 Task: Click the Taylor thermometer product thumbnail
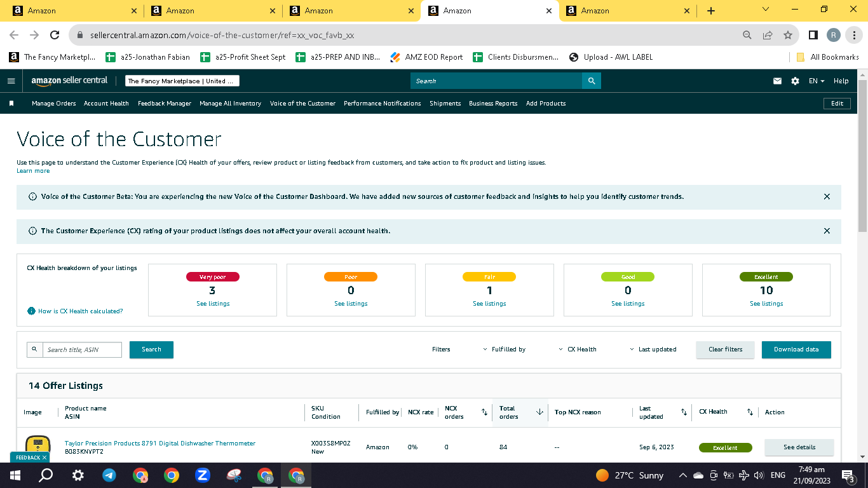tap(37, 447)
